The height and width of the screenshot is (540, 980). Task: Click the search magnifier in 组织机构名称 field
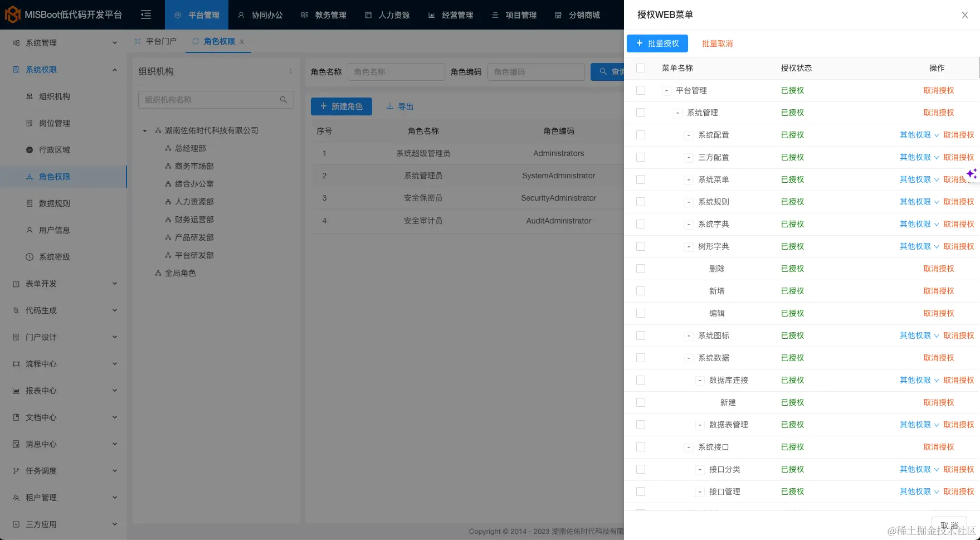[x=284, y=99]
